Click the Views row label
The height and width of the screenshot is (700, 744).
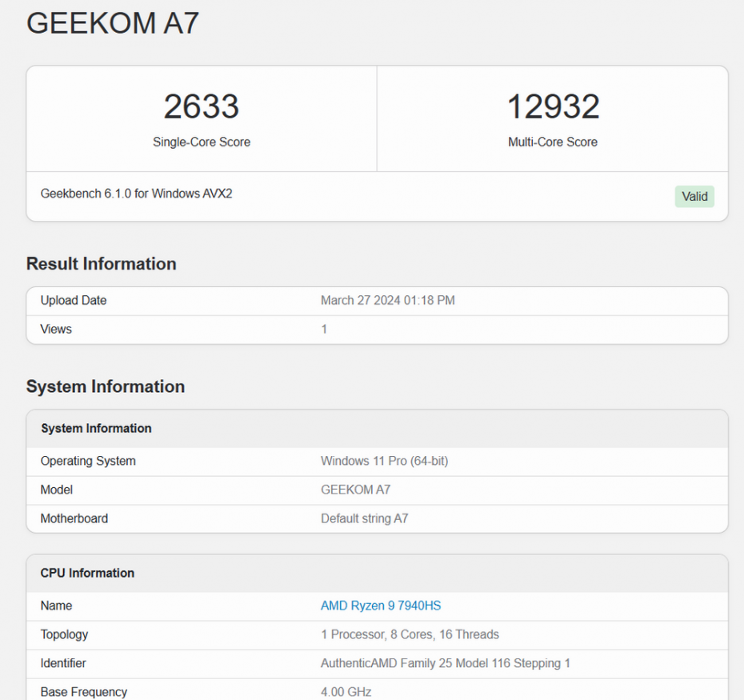tap(56, 330)
